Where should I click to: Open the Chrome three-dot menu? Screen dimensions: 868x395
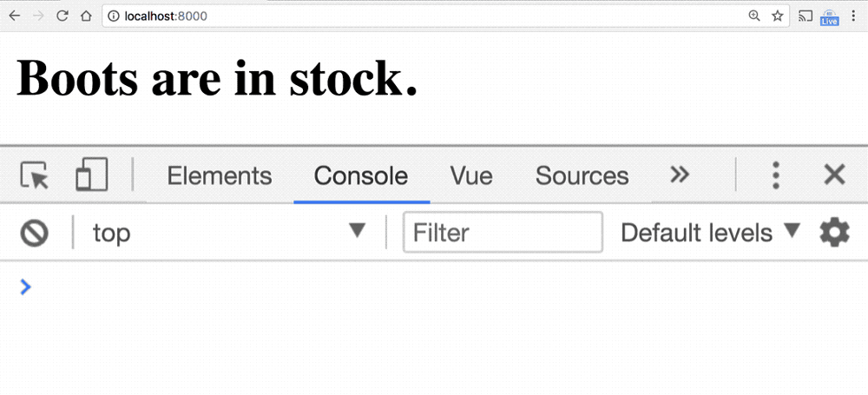pos(853,16)
